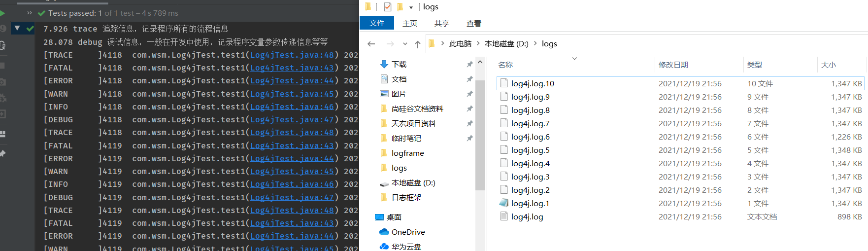
Task: Click the green Rerun test arrow
Action: (2, 13)
